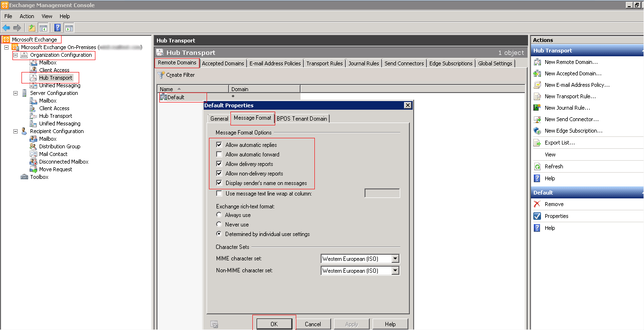
Task: Click the New Remote Domain icon
Action: coord(537,62)
